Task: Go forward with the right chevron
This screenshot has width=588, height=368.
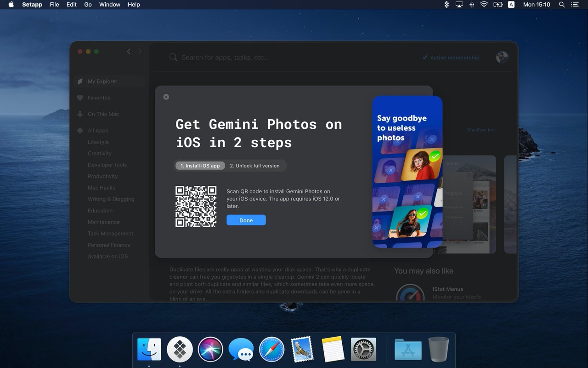Action: click(140, 52)
